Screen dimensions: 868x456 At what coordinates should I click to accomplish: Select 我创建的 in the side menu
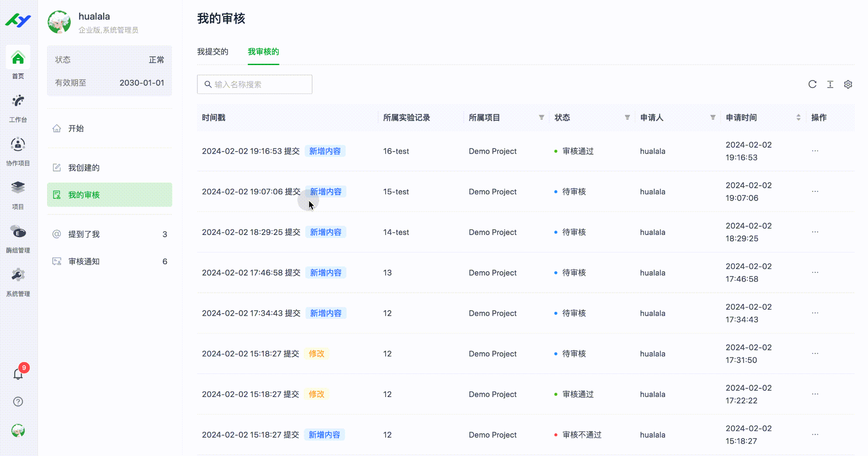pyautogui.click(x=84, y=168)
